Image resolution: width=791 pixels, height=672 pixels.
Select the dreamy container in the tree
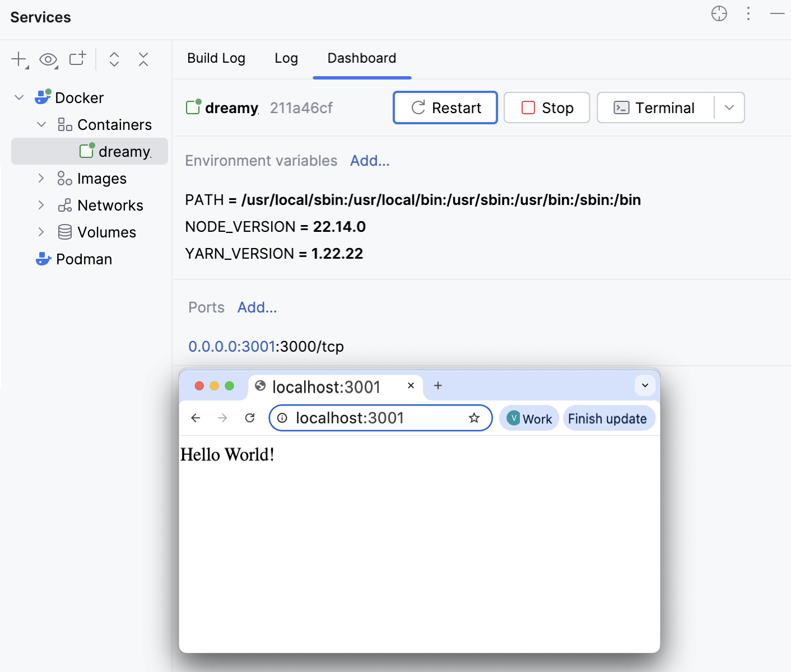click(90, 151)
